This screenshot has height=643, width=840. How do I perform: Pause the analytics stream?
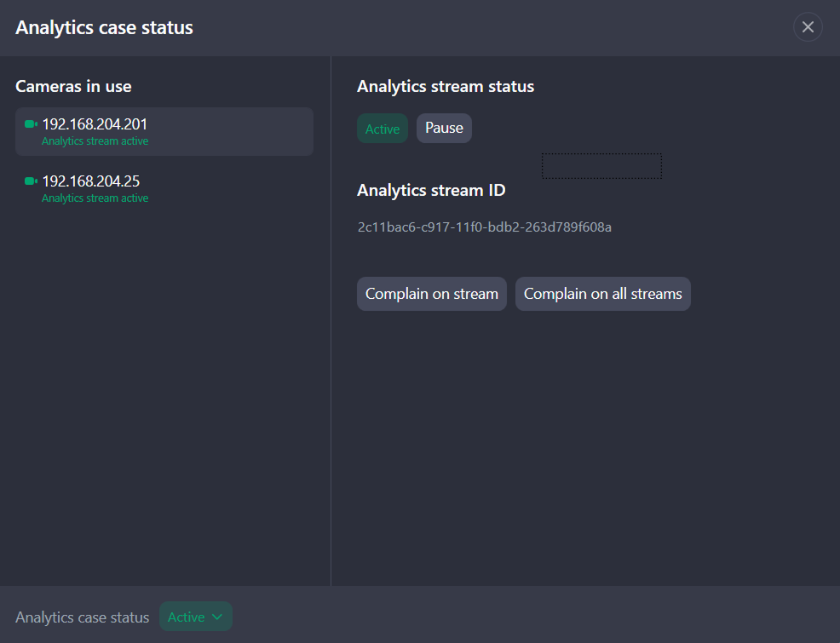[444, 128]
